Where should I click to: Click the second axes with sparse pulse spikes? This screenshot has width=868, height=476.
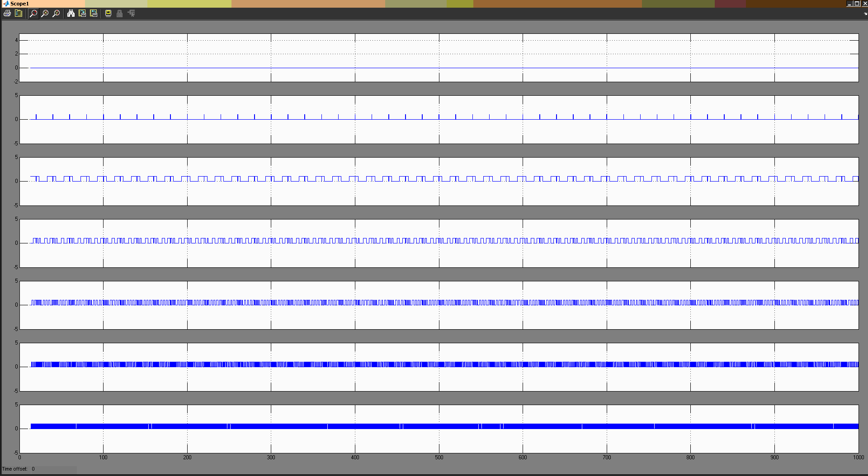pos(439,120)
